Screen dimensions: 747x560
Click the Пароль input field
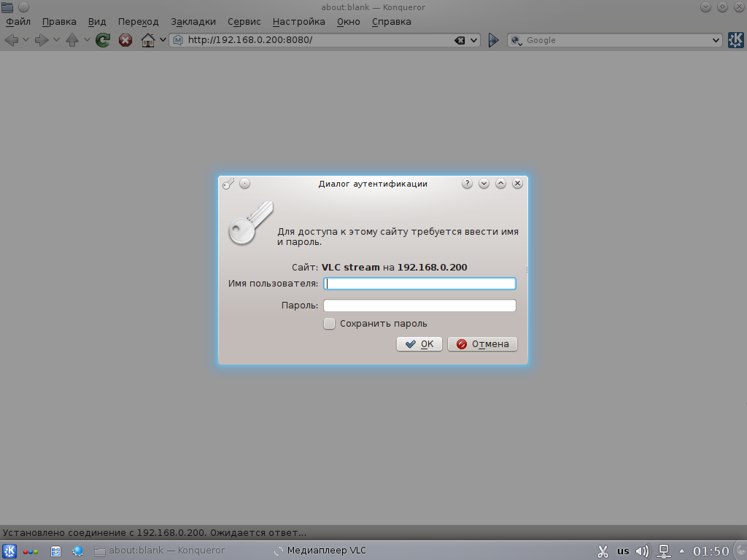click(419, 306)
